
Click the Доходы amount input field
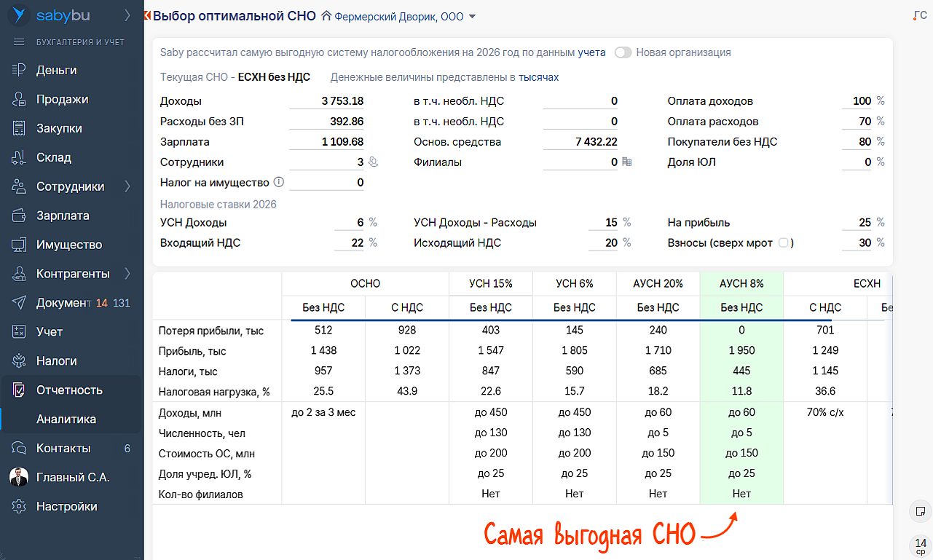click(327, 101)
